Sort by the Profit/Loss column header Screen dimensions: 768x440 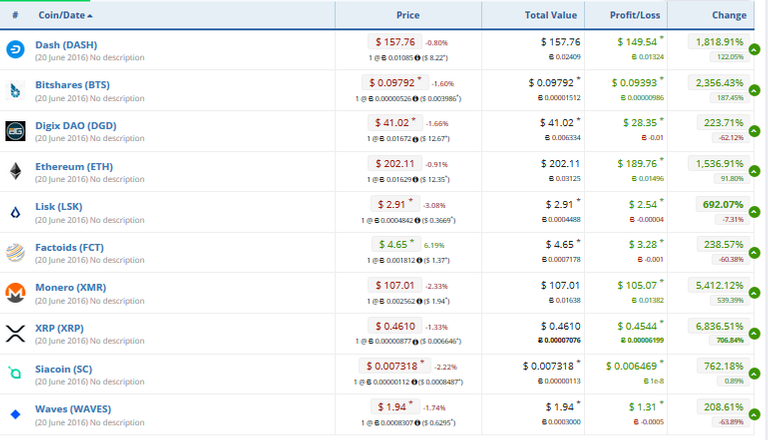coord(635,15)
